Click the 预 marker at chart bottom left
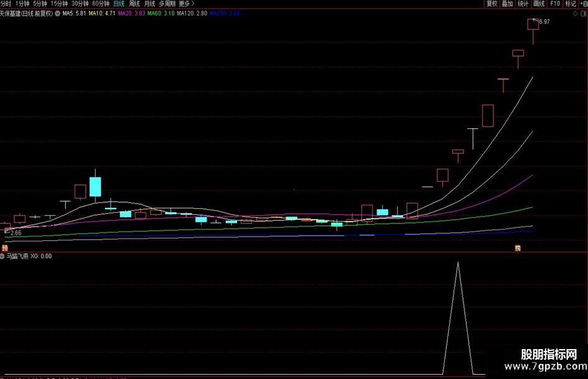The height and width of the screenshot is (379, 588). (x=4, y=248)
